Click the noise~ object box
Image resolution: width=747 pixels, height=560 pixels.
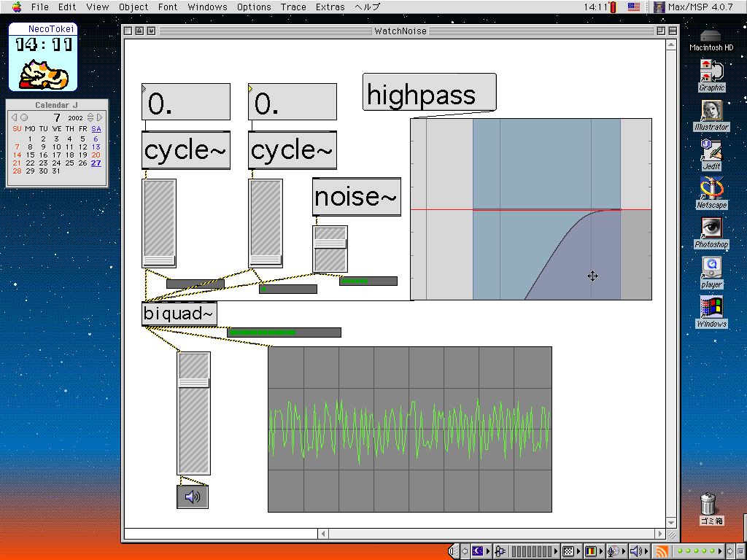pos(357,197)
